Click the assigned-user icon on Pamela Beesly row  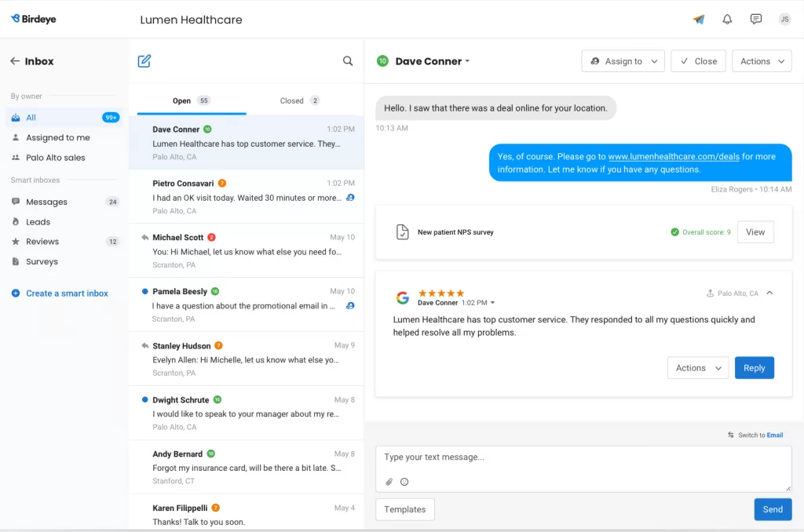350,306
